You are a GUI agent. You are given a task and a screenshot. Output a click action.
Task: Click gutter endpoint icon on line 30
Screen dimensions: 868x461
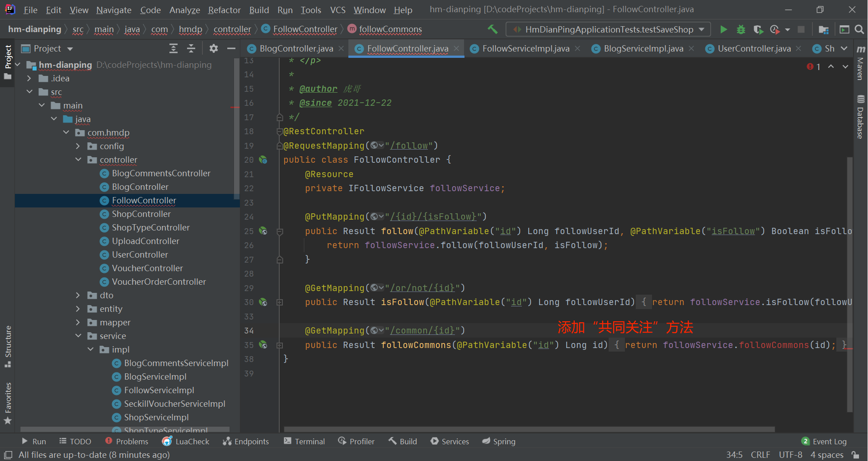pyautogui.click(x=263, y=302)
